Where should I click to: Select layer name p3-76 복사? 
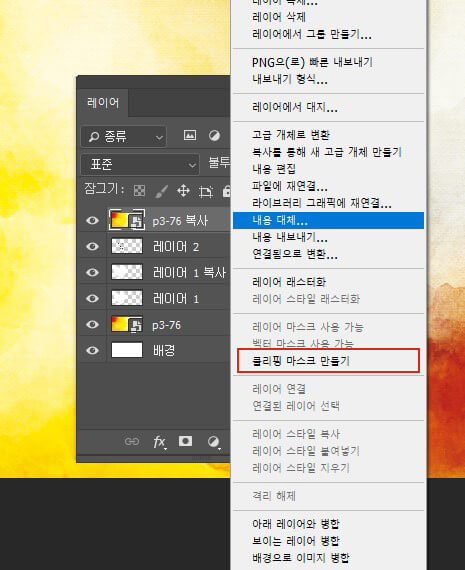[x=180, y=221]
